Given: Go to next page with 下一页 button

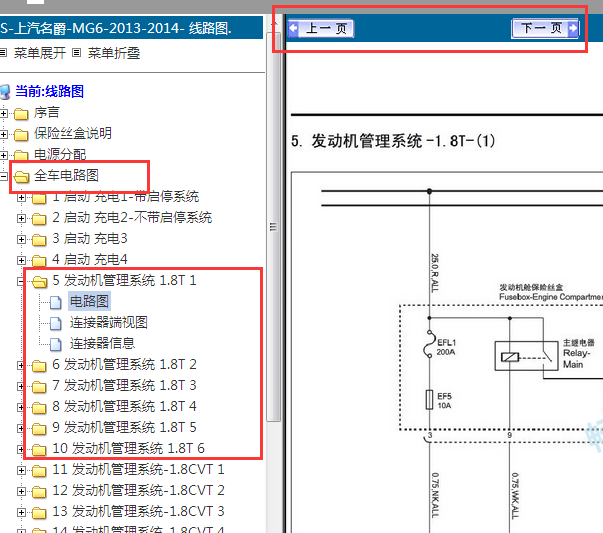Looking at the screenshot, I should pyautogui.click(x=545, y=28).
